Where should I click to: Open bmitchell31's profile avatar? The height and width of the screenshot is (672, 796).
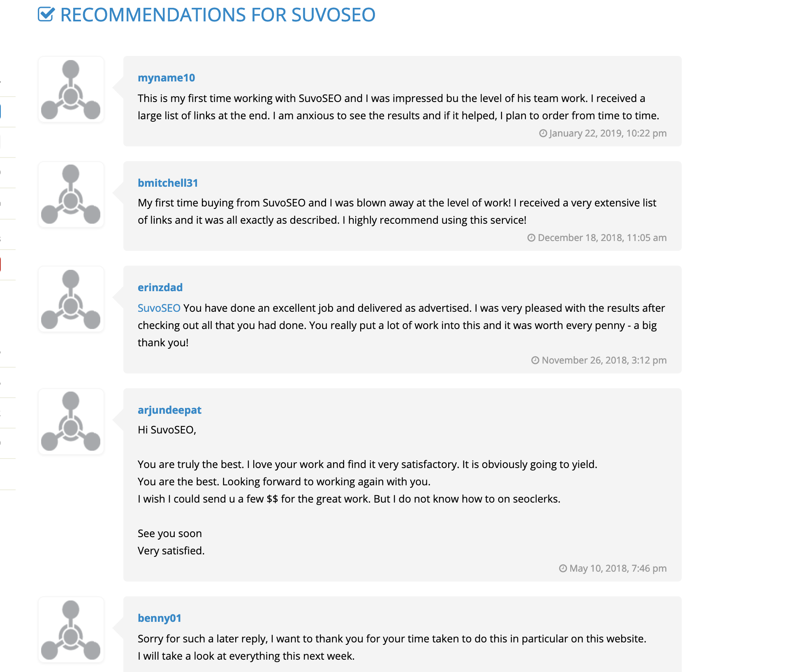point(71,195)
